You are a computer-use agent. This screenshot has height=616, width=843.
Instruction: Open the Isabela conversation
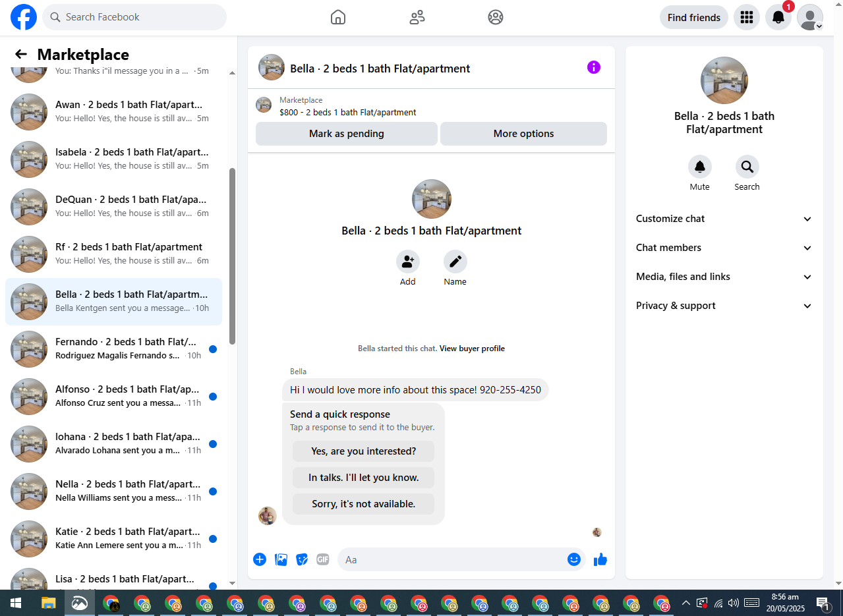pyautogui.click(x=113, y=159)
